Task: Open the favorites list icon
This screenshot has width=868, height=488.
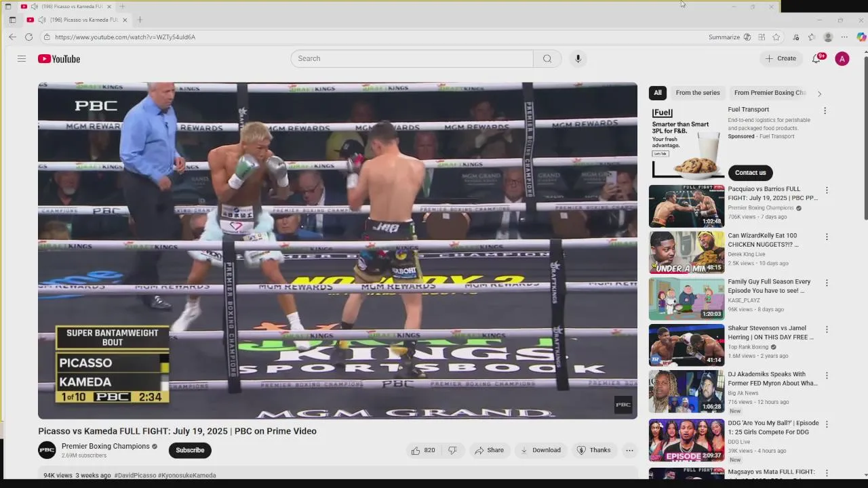Action: click(x=812, y=37)
